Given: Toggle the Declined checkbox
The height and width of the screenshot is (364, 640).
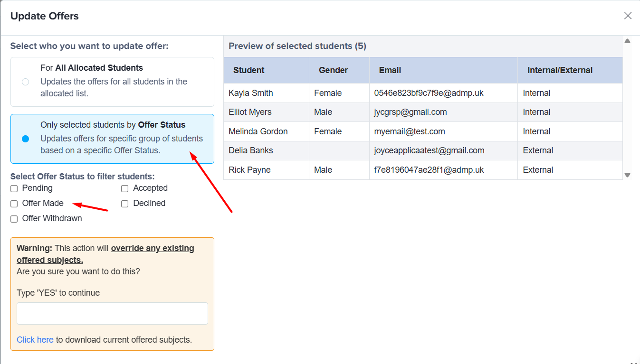Looking at the screenshot, I should (125, 204).
